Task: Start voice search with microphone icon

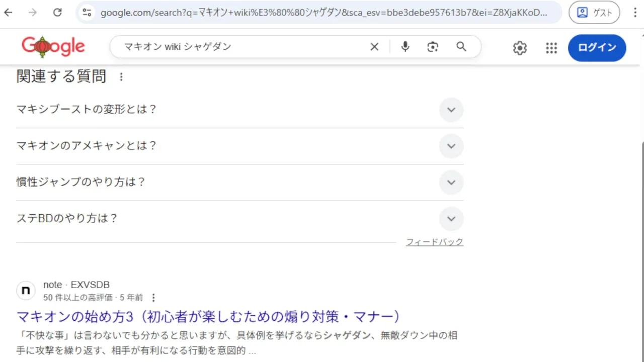Action: pyautogui.click(x=405, y=47)
